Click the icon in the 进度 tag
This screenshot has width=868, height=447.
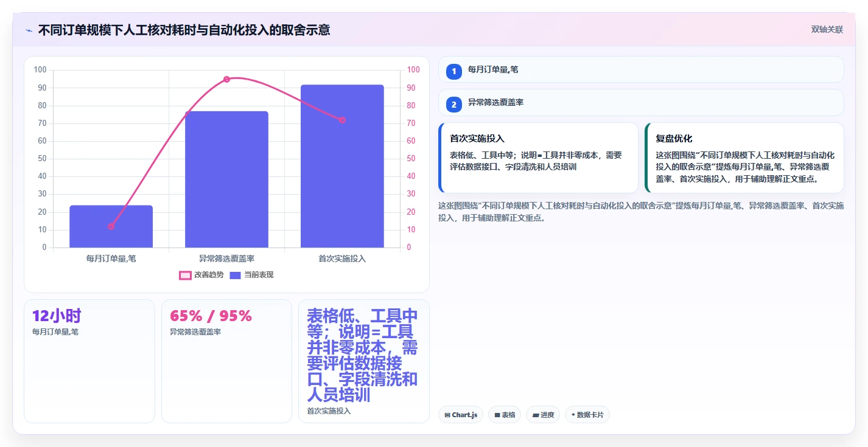click(535, 415)
